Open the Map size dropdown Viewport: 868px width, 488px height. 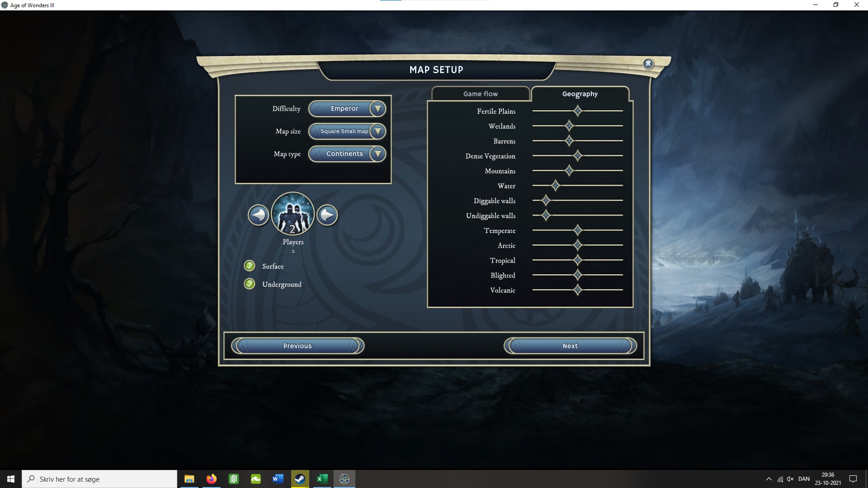(347, 131)
